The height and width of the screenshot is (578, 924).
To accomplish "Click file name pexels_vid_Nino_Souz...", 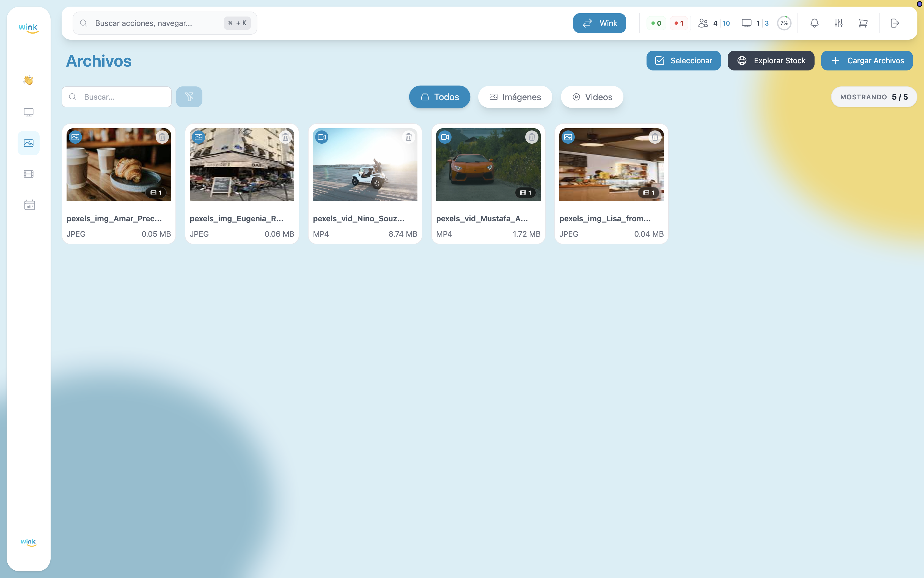I will 359,219.
